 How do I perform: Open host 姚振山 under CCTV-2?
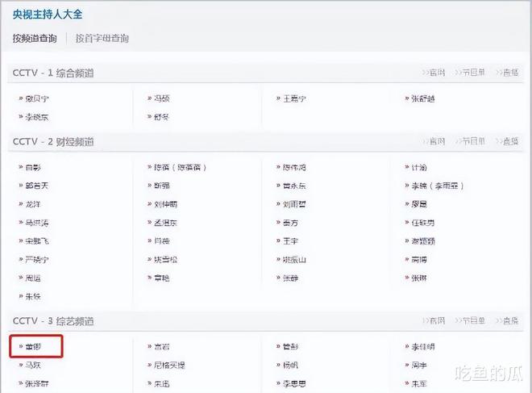click(294, 260)
